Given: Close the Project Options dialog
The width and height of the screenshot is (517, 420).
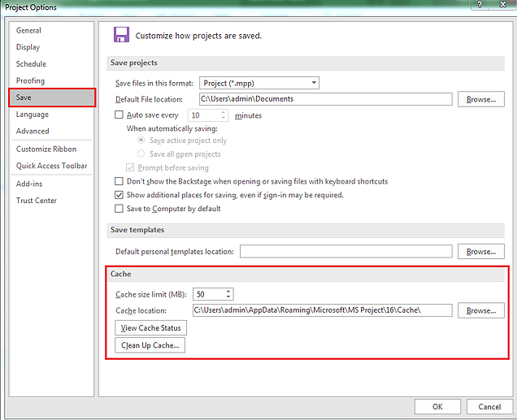Looking at the screenshot, I should (503, 5).
